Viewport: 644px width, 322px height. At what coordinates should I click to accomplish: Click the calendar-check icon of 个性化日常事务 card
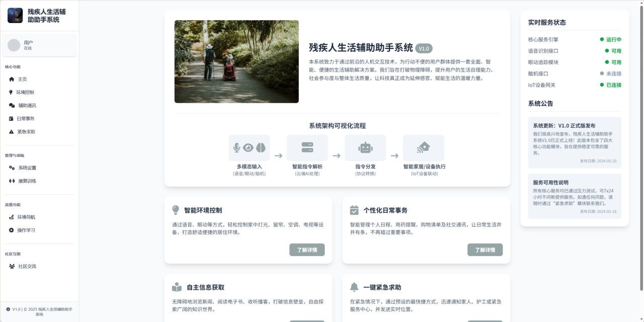pyautogui.click(x=354, y=210)
